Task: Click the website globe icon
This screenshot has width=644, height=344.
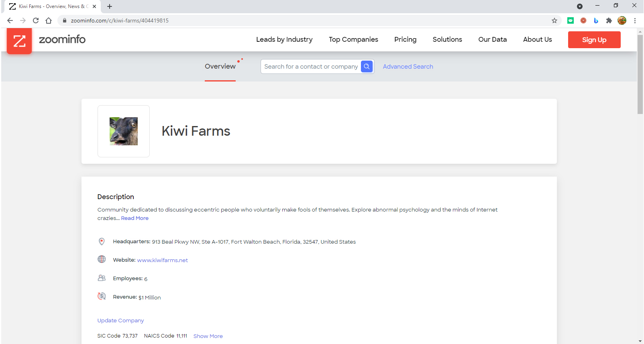Action: [x=102, y=259]
